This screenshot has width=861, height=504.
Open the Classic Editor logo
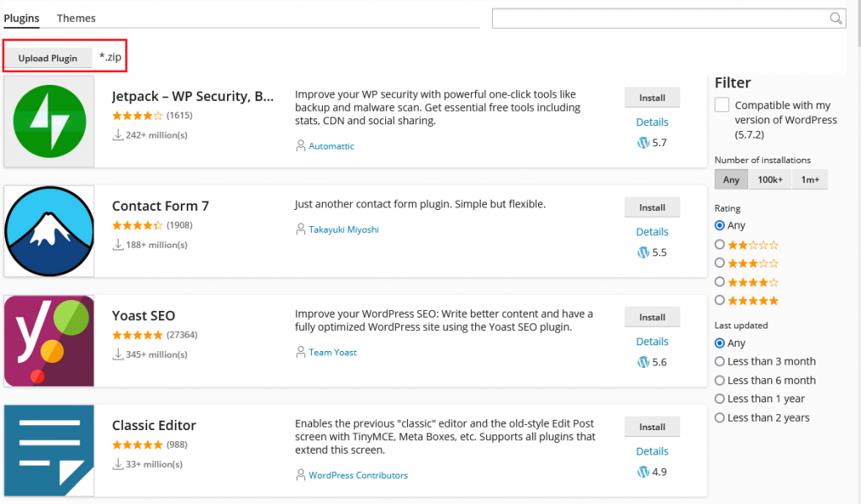click(49, 450)
